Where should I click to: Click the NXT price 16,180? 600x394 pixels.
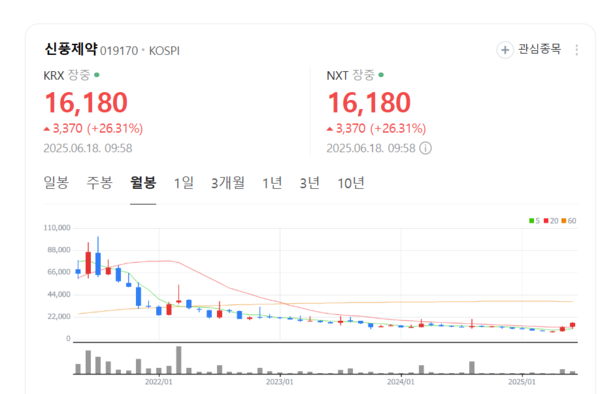click(x=369, y=103)
